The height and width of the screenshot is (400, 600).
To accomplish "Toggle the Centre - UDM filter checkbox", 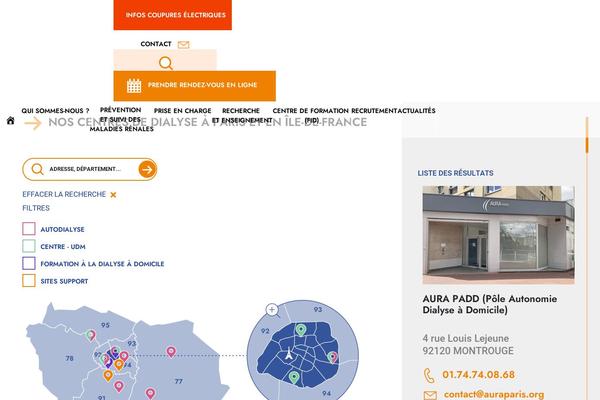I will (x=29, y=246).
